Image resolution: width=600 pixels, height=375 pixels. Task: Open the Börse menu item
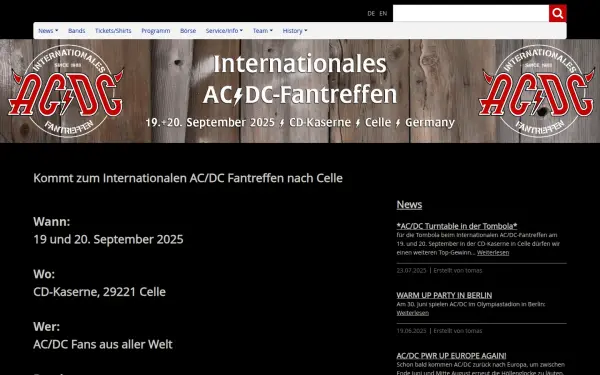click(x=188, y=31)
